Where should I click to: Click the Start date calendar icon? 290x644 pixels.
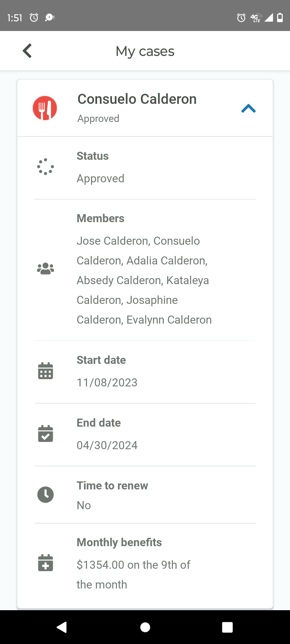[x=46, y=371]
